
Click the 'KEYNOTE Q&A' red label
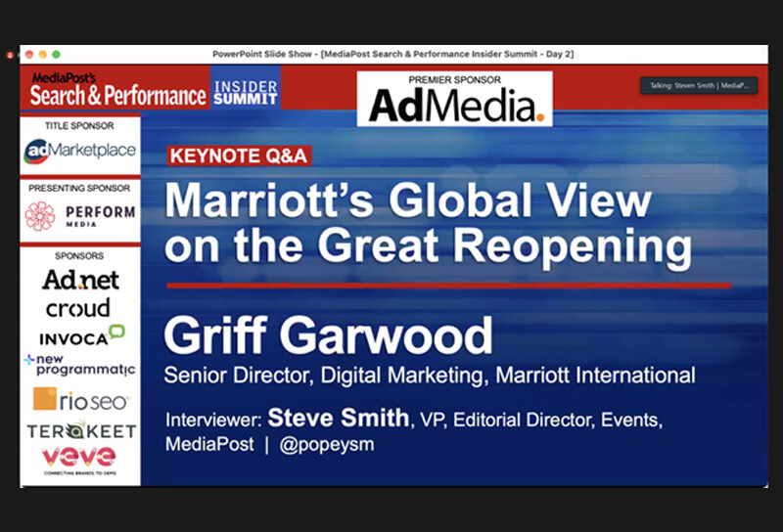[239, 155]
